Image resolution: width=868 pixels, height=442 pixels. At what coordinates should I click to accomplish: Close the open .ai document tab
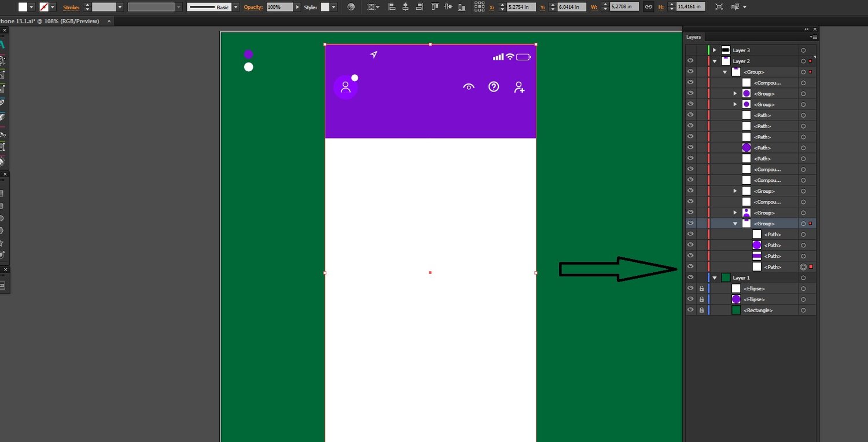[109, 21]
